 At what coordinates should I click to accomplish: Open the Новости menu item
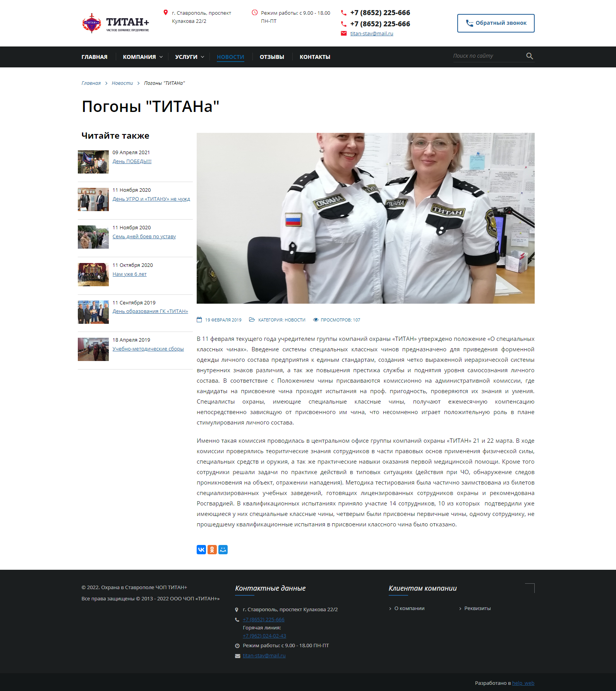click(230, 57)
